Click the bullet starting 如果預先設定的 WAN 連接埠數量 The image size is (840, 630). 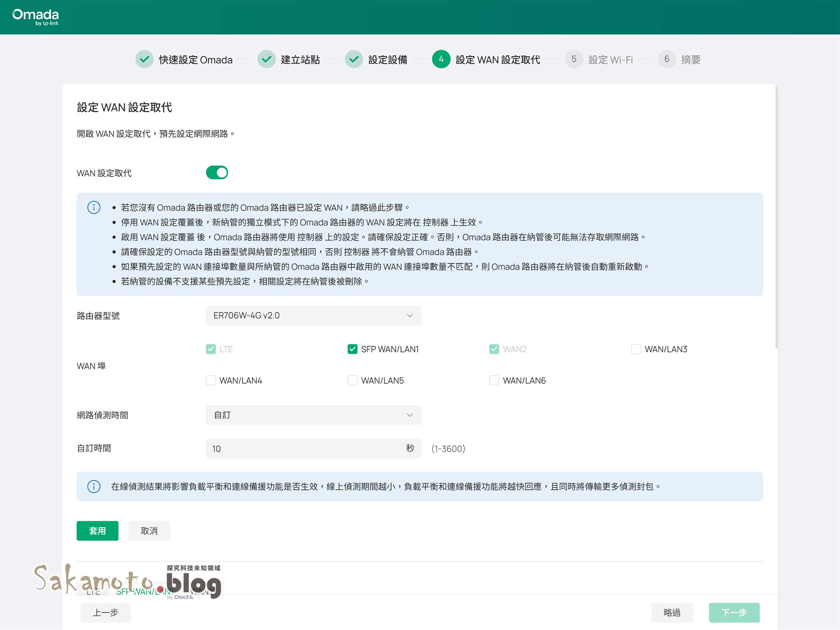[385, 266]
